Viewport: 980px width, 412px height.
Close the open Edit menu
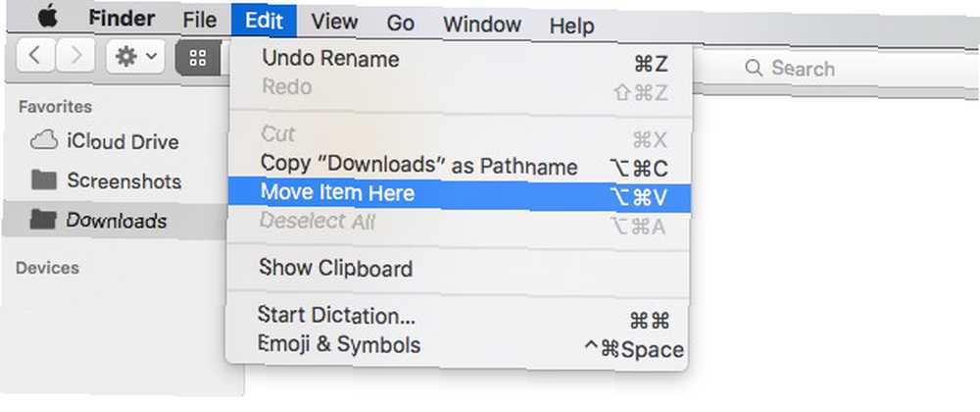click(264, 21)
